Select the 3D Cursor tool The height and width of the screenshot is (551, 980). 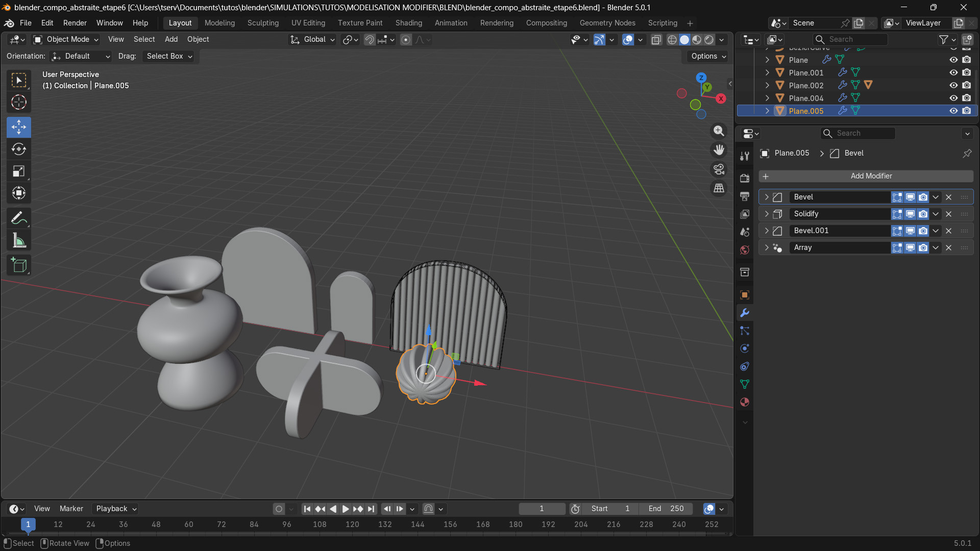pos(19,102)
